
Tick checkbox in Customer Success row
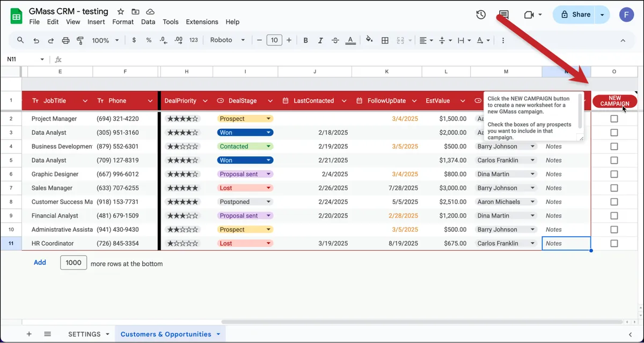coord(614,202)
